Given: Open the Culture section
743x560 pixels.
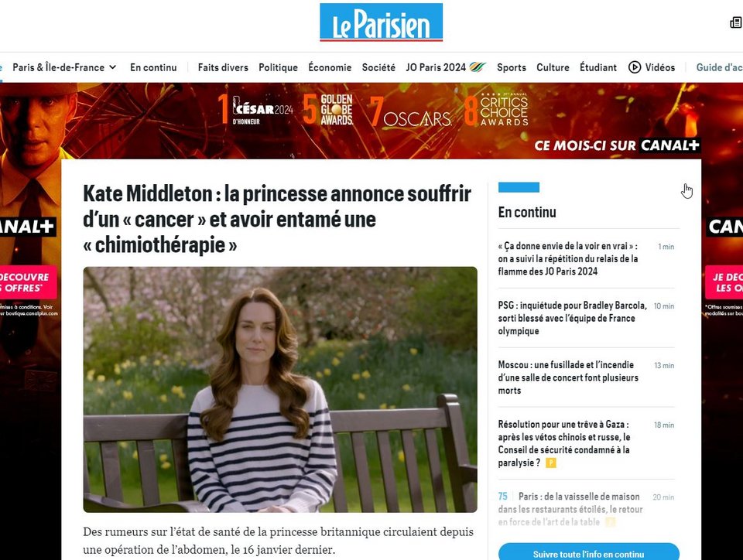Looking at the screenshot, I should pos(553,67).
